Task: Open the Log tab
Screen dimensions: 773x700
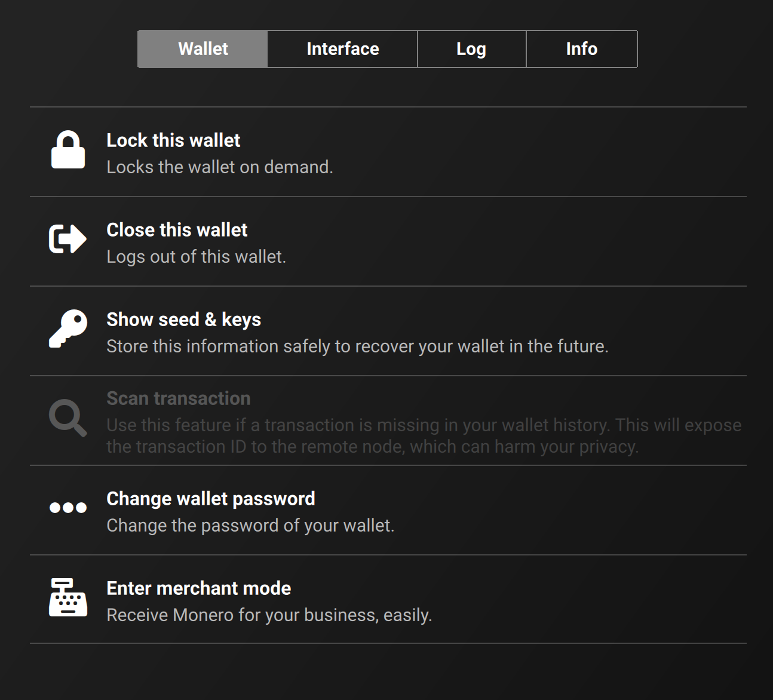Action: click(x=471, y=49)
